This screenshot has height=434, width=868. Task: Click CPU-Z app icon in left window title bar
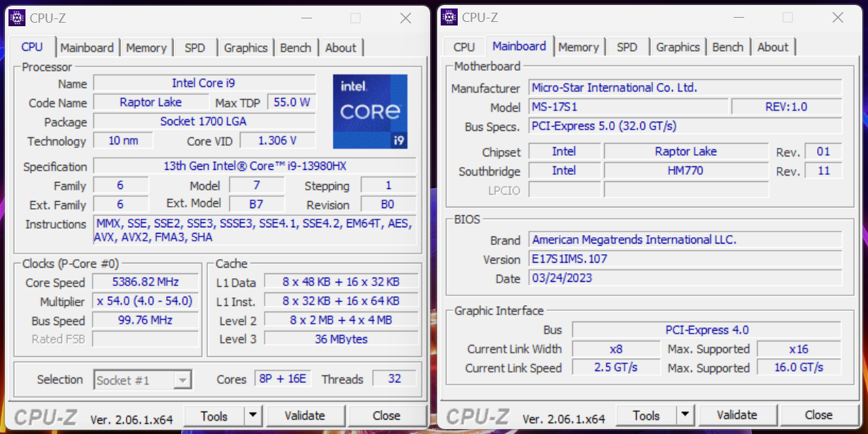click(17, 18)
